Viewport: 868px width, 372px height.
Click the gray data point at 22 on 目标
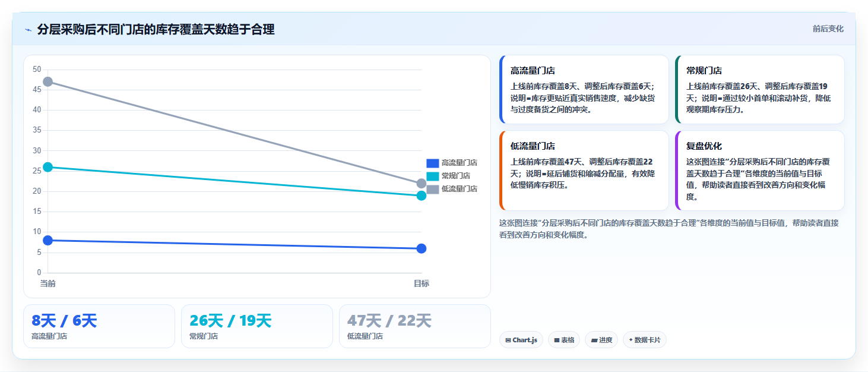click(x=422, y=183)
